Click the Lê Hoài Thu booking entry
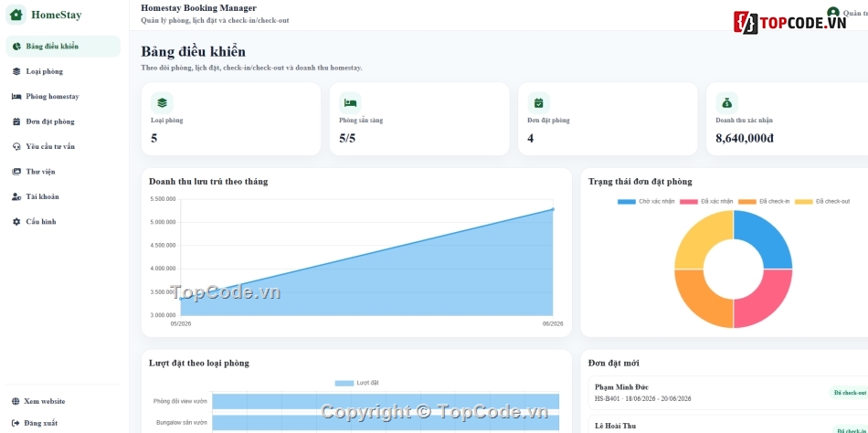The height and width of the screenshot is (433, 868). tap(730, 425)
